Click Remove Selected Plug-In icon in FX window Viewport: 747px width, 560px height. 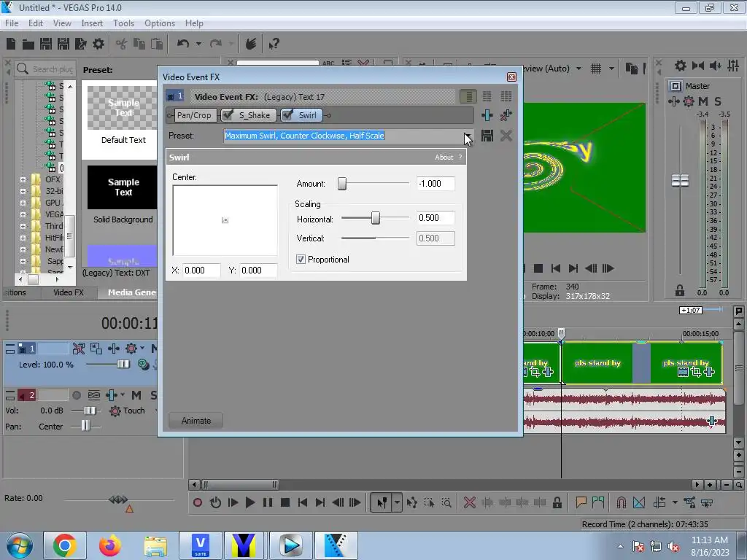coord(506,114)
